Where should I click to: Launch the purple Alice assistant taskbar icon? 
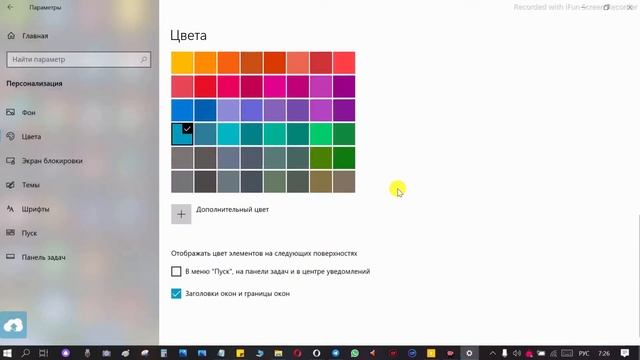pos(66,353)
